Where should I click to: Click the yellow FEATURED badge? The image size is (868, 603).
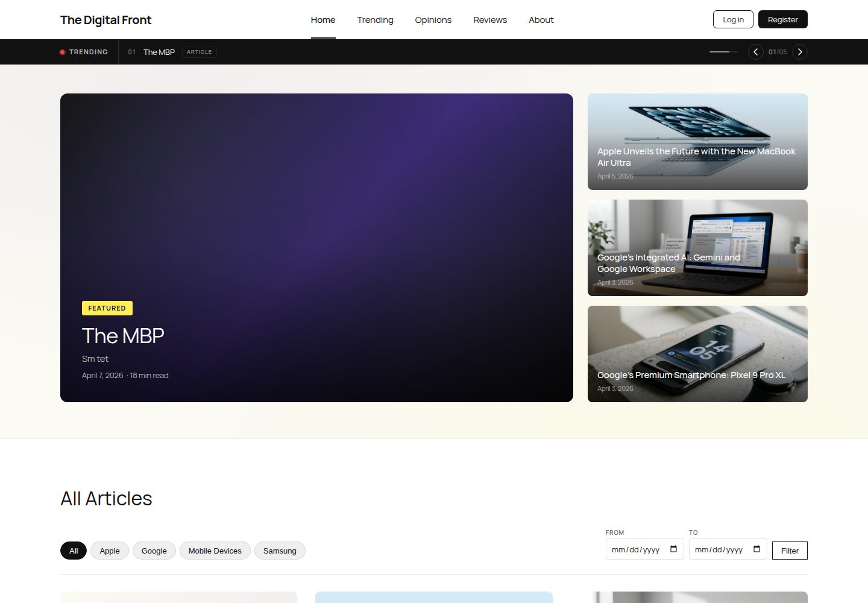107,308
